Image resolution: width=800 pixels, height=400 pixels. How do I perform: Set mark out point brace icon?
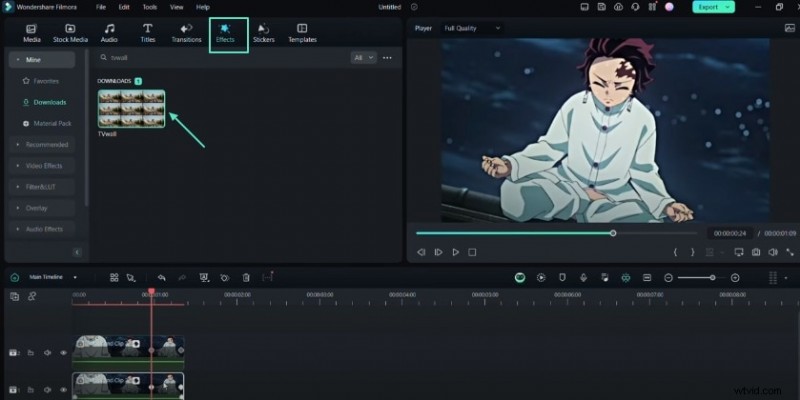coord(692,252)
